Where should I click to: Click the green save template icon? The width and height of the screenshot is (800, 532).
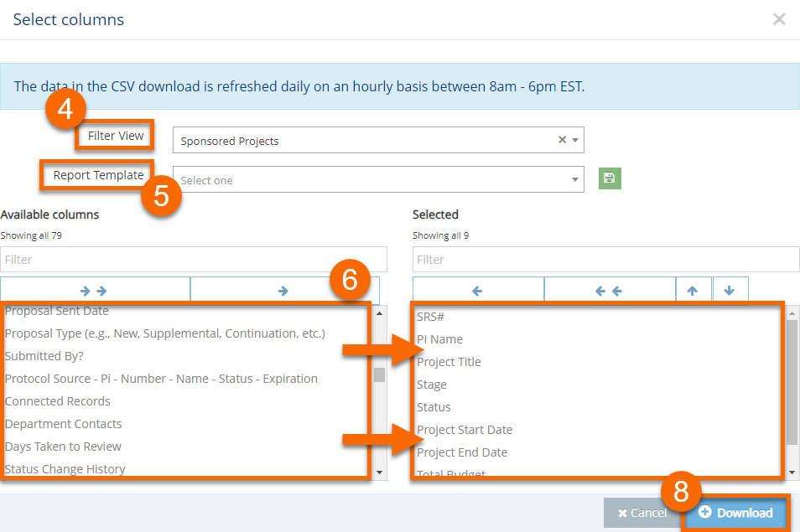click(x=610, y=178)
